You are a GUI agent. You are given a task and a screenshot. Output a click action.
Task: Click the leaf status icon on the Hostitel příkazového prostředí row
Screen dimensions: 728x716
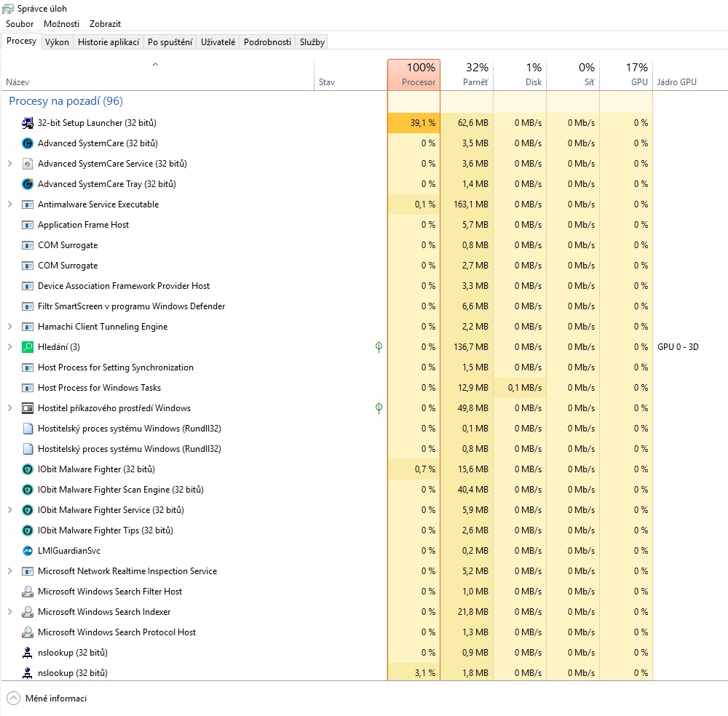tap(379, 408)
